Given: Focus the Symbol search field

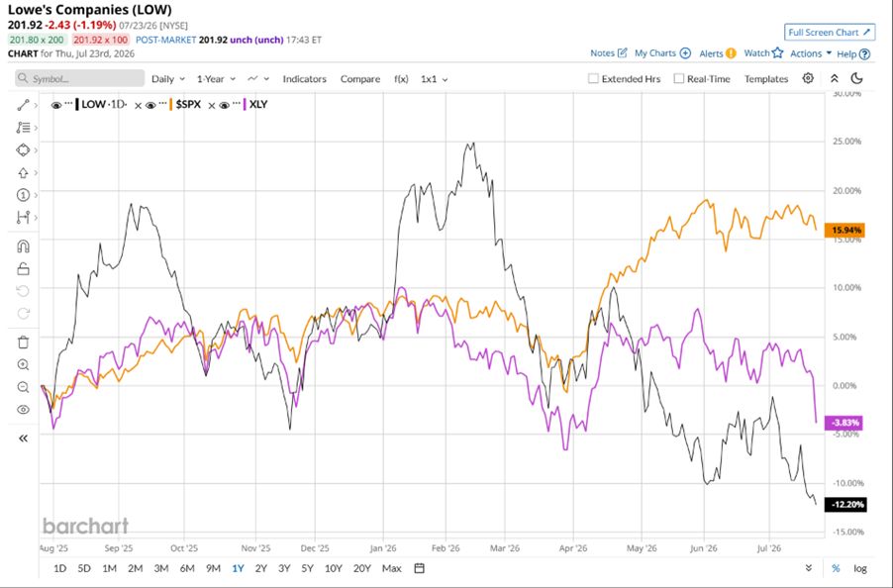Looking at the screenshot, I should tap(80, 78).
